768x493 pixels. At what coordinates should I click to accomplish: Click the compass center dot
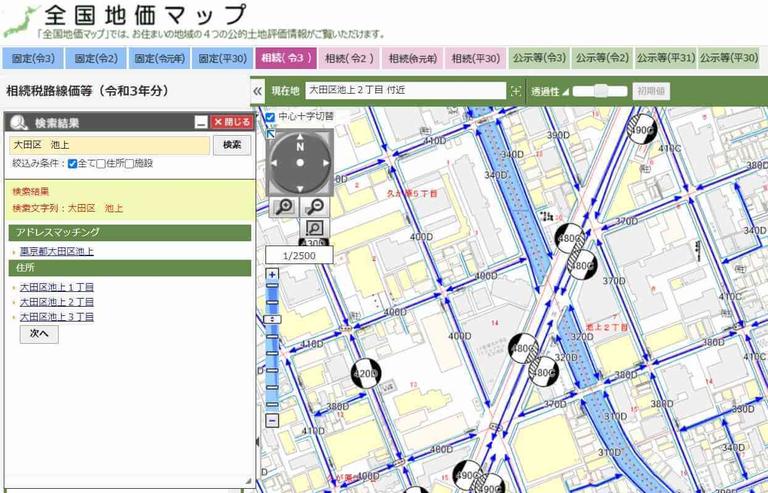click(300, 163)
